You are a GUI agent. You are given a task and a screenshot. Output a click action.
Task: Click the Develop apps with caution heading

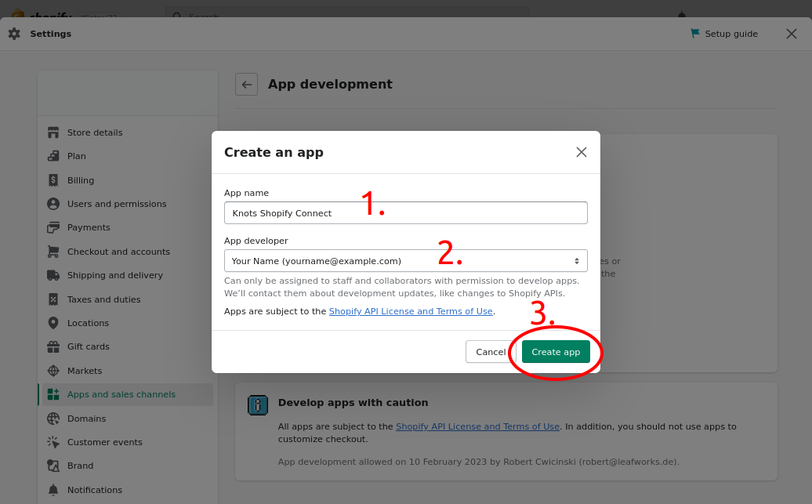coord(353,402)
